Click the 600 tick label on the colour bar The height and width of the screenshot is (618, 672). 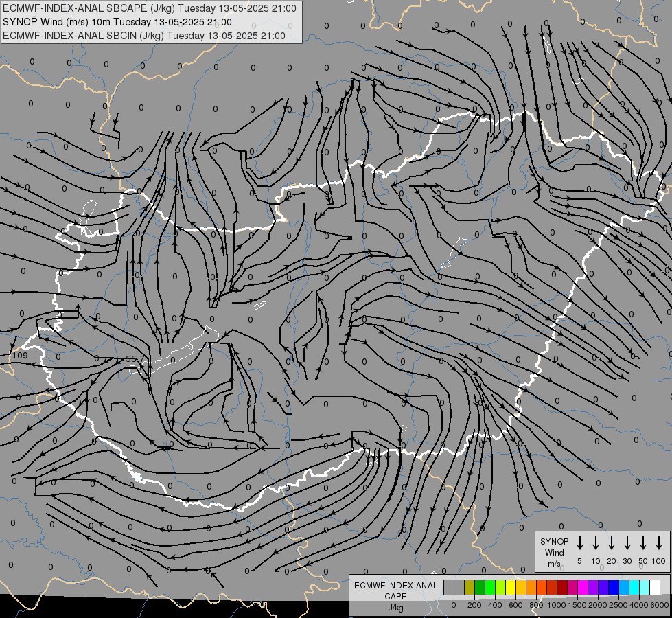pyautogui.click(x=515, y=605)
